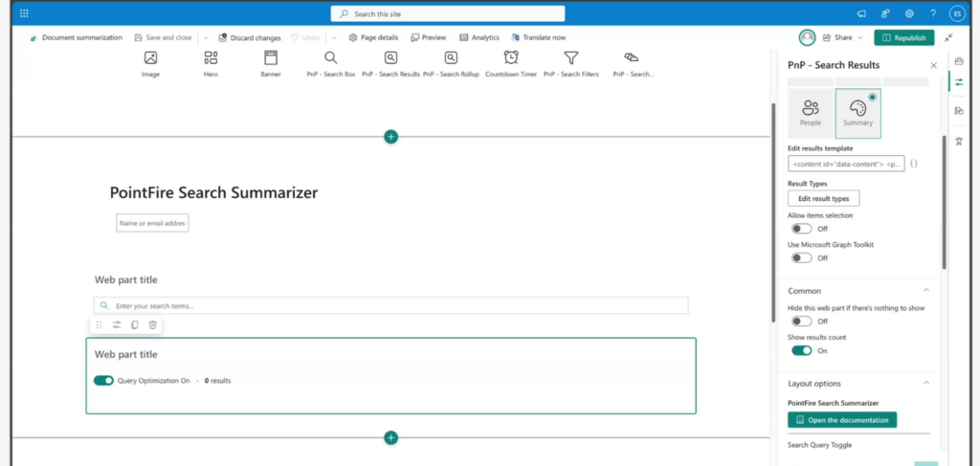Viewport: 980px width, 466px height.
Task: Open the app launcher waffle icon
Action: click(x=24, y=13)
